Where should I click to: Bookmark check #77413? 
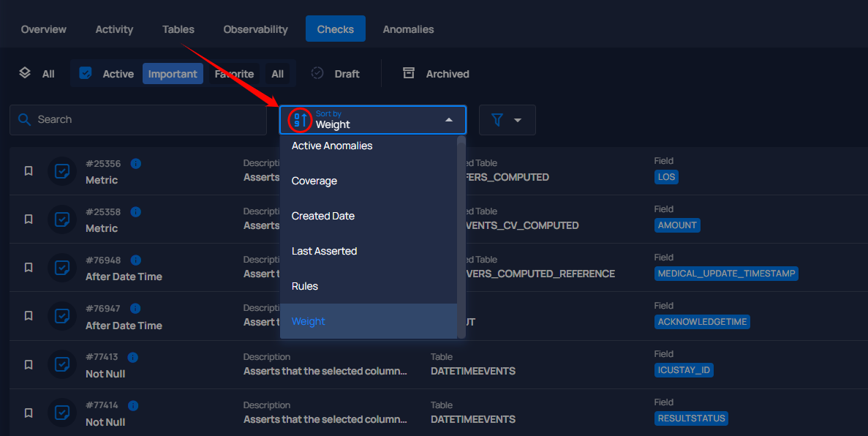(x=29, y=364)
